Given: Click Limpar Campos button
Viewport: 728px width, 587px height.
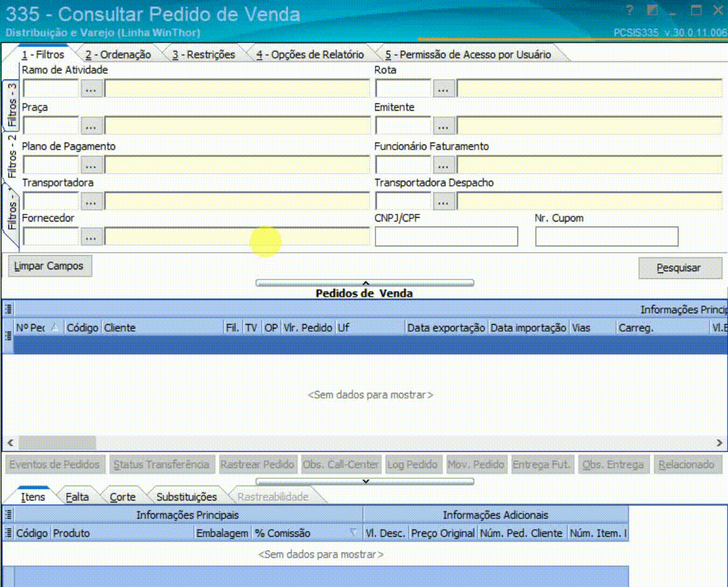Looking at the screenshot, I should (50, 266).
